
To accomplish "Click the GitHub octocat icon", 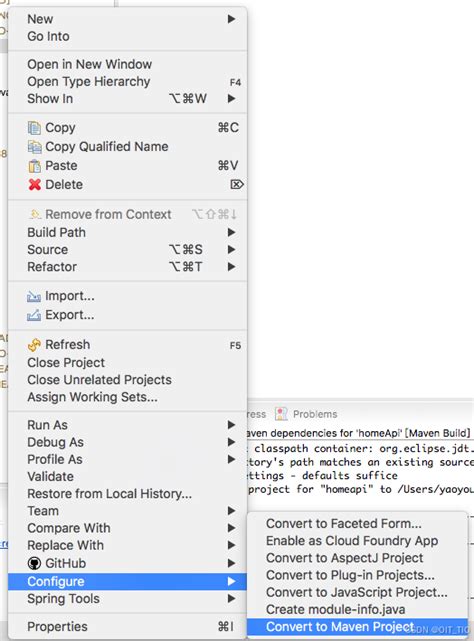I will (34, 563).
